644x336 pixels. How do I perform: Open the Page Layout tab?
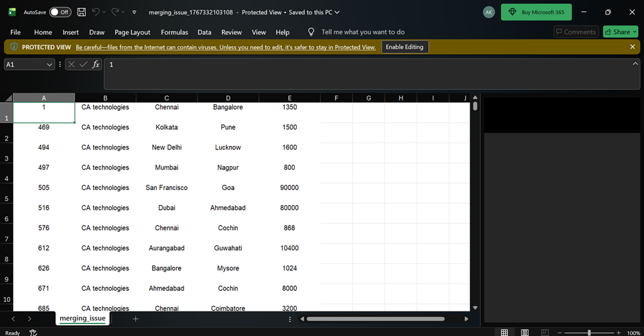[x=132, y=32]
